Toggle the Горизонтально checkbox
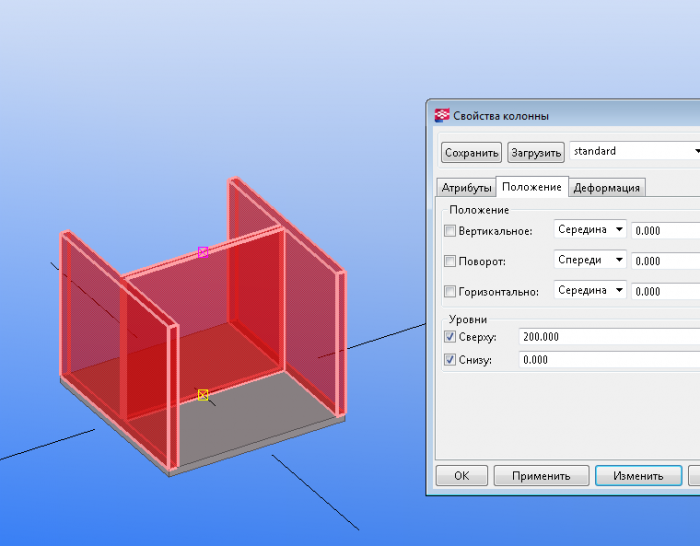 pos(450,292)
